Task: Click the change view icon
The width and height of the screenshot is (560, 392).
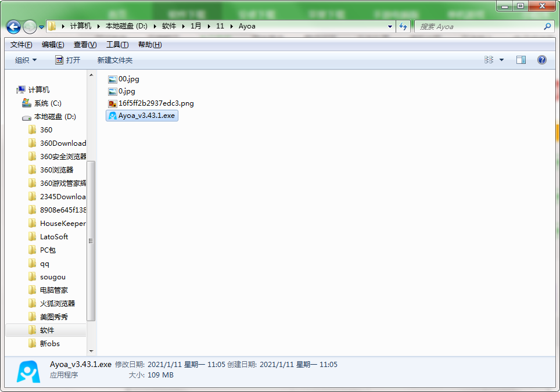Action: point(489,60)
